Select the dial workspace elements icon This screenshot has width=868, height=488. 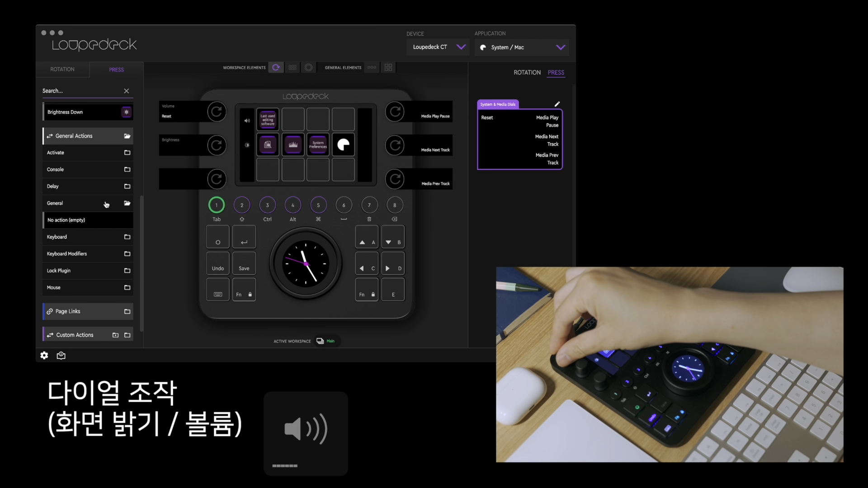pos(276,67)
